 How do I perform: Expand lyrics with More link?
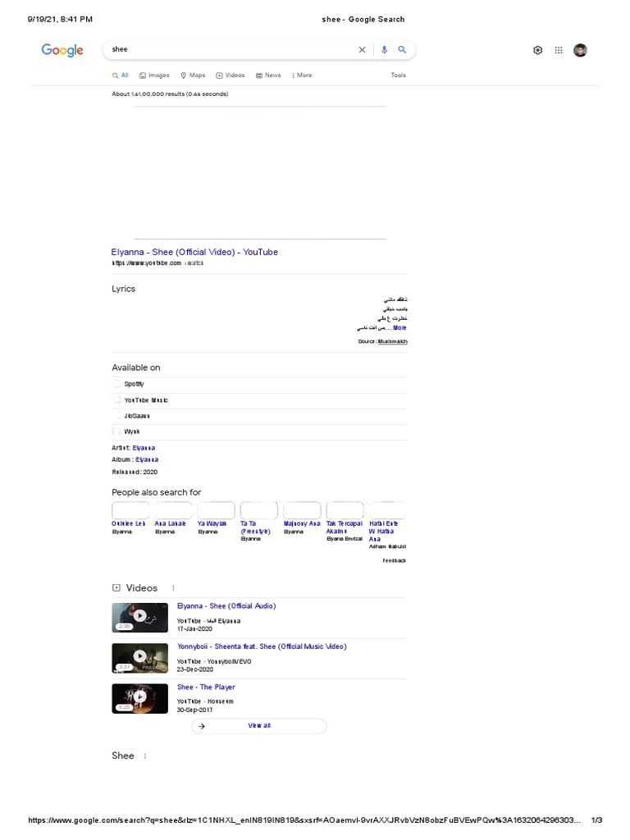(x=399, y=328)
